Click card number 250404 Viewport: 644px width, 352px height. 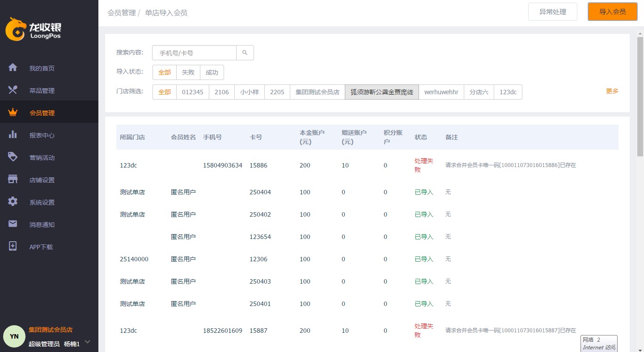click(x=260, y=192)
